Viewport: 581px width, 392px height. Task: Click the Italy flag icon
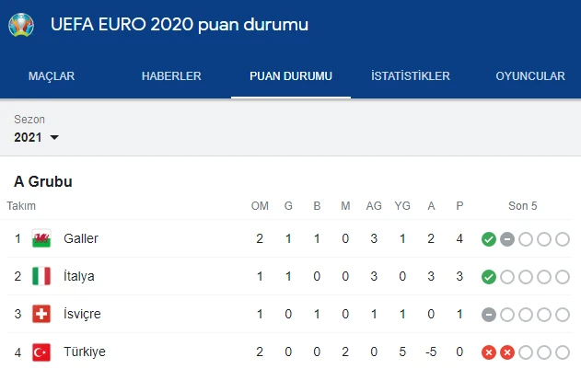pos(41,276)
